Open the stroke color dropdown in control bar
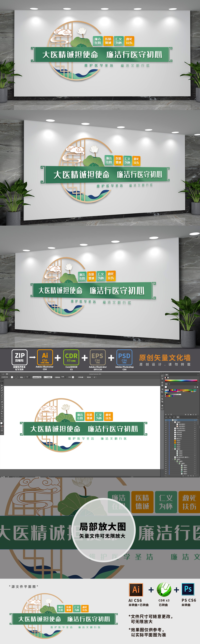Image resolution: width=200 pixels, height=644 pixels. point(18,377)
